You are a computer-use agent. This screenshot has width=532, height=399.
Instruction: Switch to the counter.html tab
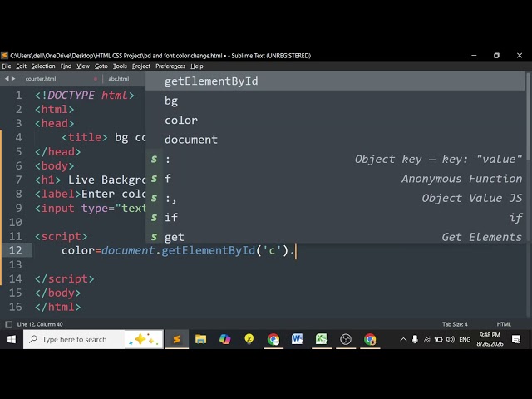[x=41, y=79]
